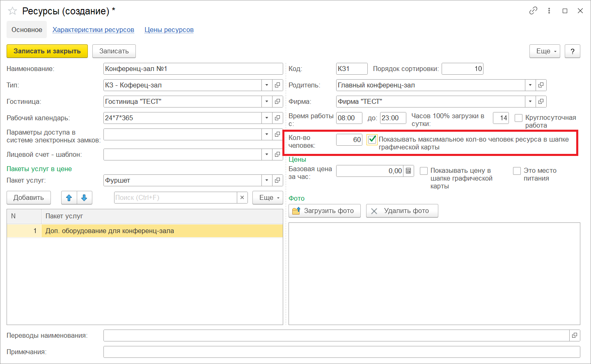Image resolution: width=591 pixels, height=364 pixels.
Task: Expand the Рабочий календарь dropdown
Action: click(267, 118)
